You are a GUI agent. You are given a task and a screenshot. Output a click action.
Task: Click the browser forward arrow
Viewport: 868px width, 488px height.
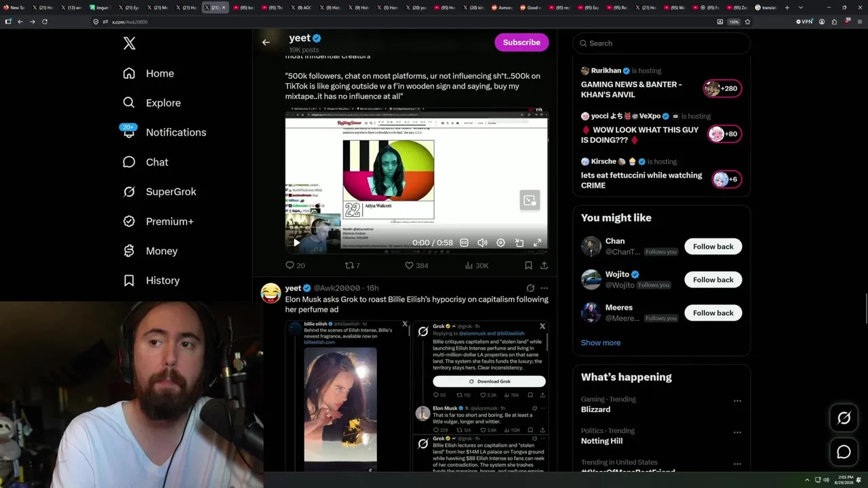pyautogui.click(x=32, y=22)
